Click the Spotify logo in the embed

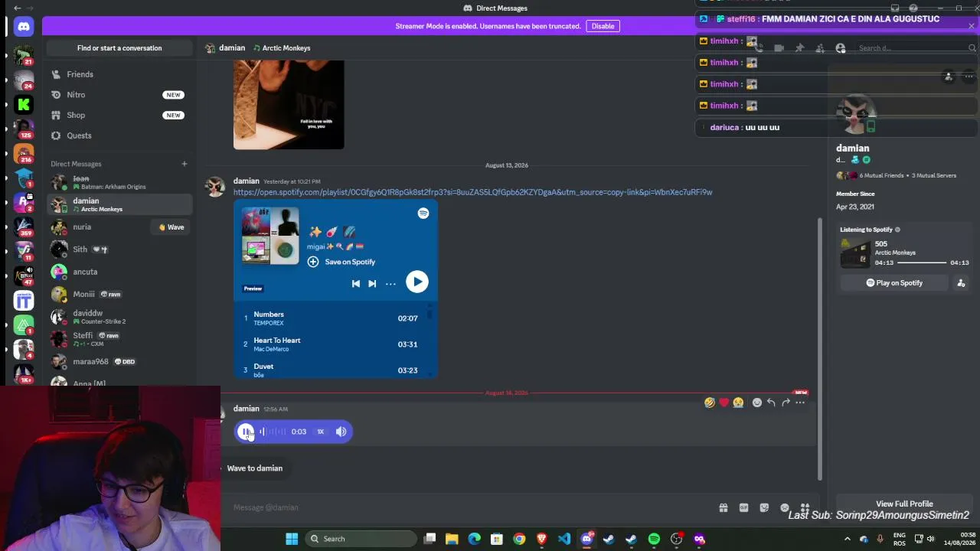coord(423,214)
